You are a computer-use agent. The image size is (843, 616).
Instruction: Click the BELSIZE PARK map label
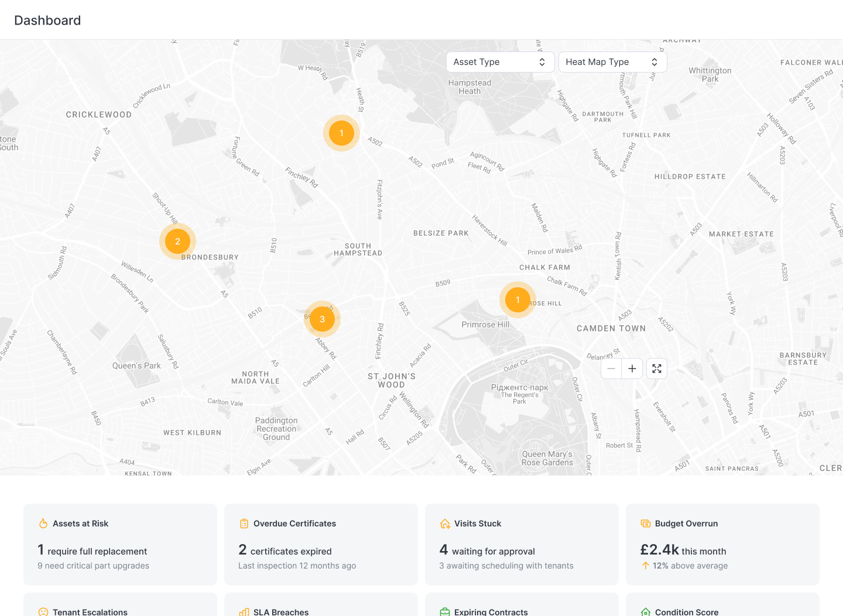pos(441,233)
